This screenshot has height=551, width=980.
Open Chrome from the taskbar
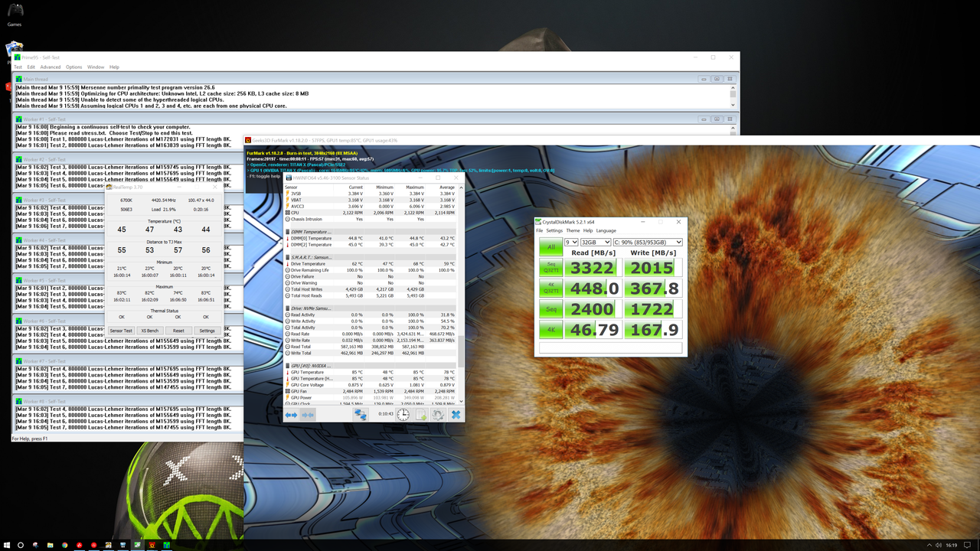point(64,545)
